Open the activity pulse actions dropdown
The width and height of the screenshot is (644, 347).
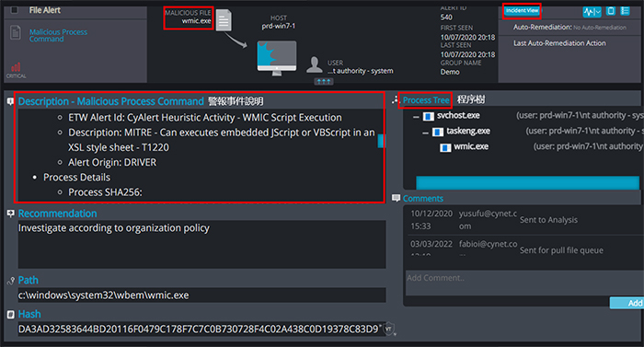click(x=592, y=12)
